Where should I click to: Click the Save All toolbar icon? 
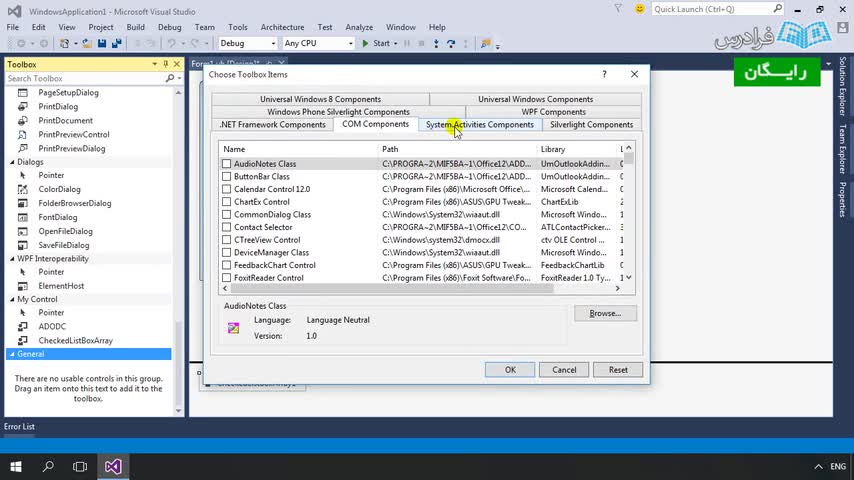point(117,43)
